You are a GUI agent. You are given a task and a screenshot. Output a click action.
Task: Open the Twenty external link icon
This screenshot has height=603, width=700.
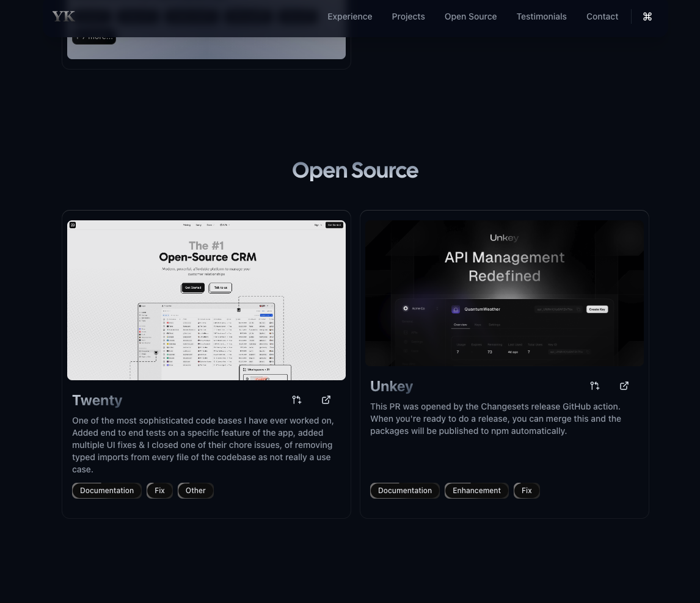tap(326, 400)
